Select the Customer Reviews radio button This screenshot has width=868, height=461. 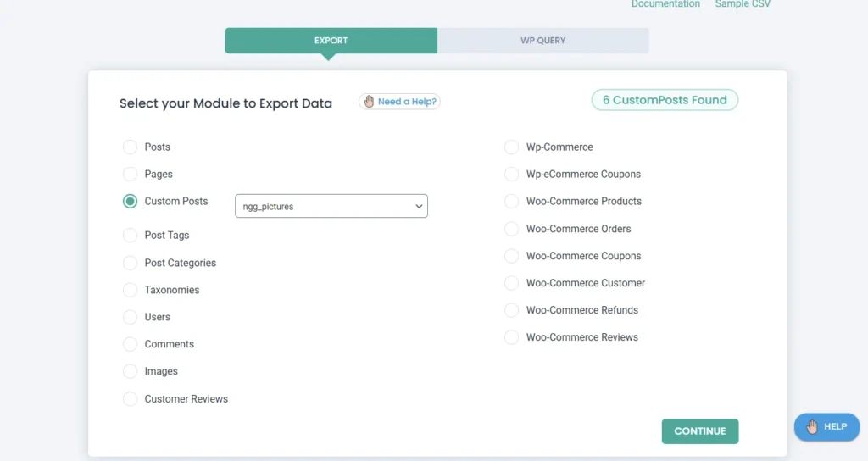[130, 399]
